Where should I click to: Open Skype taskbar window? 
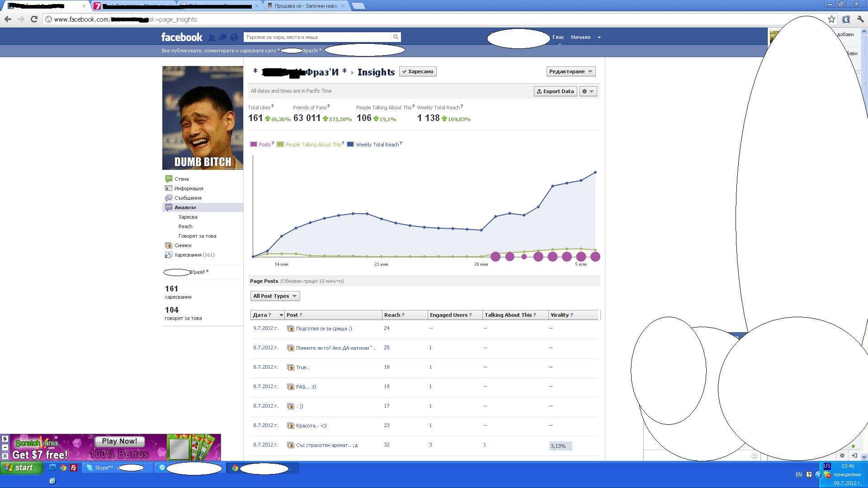click(x=118, y=468)
